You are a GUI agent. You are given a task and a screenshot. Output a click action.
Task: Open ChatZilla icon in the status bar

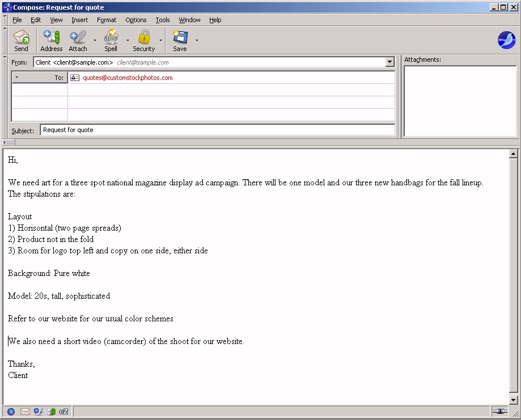[x=63, y=411]
